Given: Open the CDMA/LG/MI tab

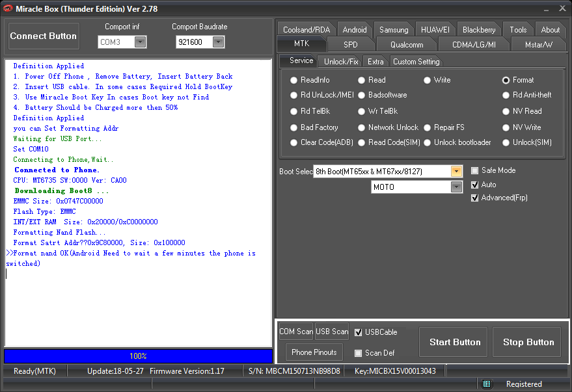Looking at the screenshot, I should [474, 44].
